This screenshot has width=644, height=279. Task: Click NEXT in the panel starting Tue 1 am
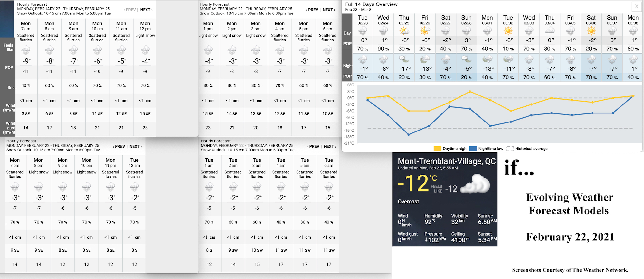coord(330,147)
